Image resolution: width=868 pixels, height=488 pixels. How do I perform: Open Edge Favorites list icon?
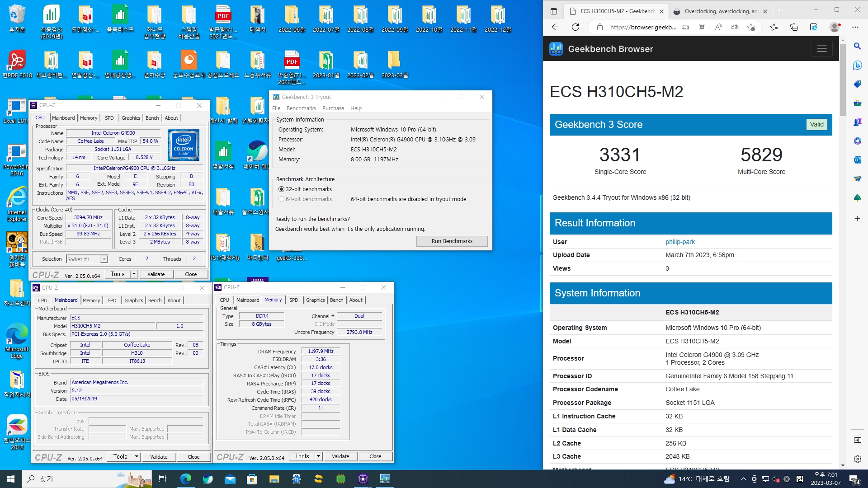774,27
